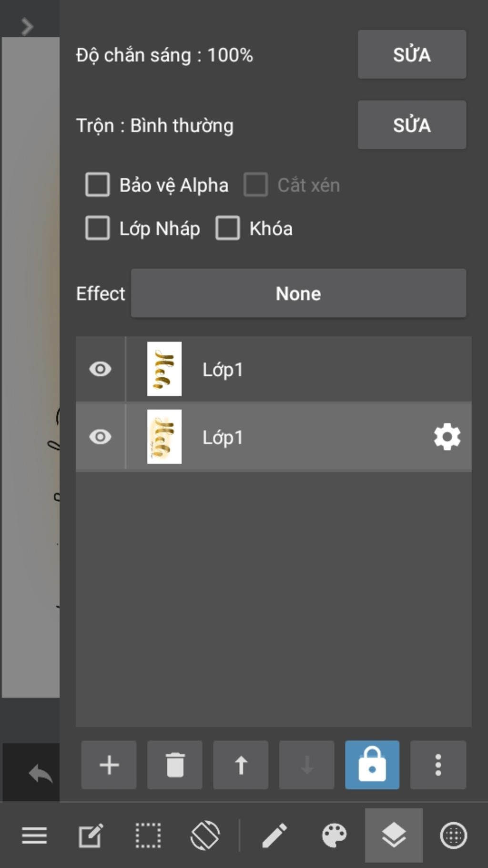Open the edit canvas icon
Screen dimensions: 488x868
pos(91,836)
